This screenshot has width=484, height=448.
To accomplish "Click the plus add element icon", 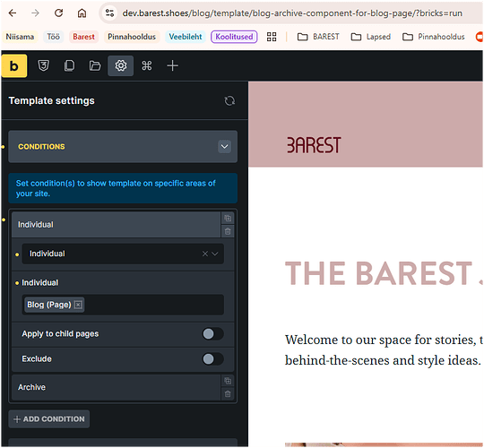I will (x=173, y=65).
